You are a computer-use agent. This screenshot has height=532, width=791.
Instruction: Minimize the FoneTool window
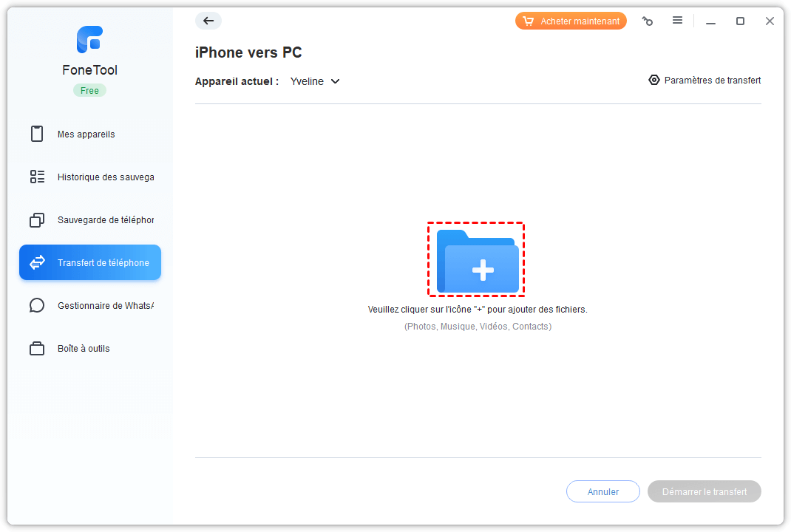coord(710,21)
